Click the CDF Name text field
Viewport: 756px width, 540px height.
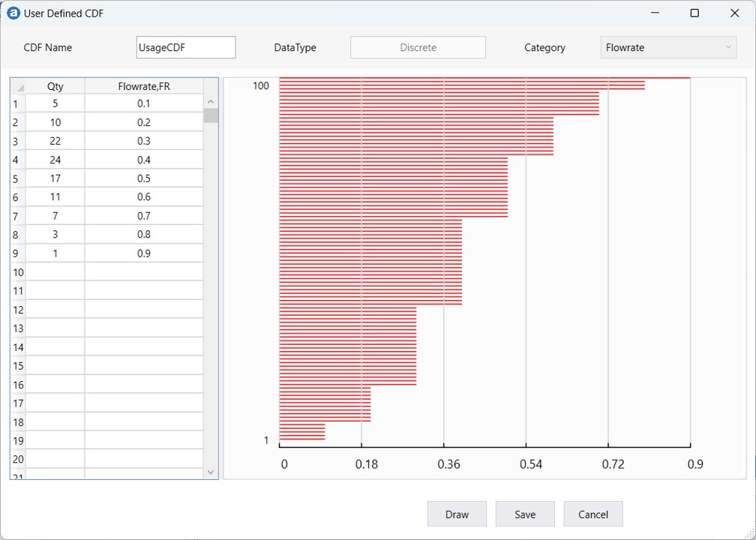pos(186,47)
